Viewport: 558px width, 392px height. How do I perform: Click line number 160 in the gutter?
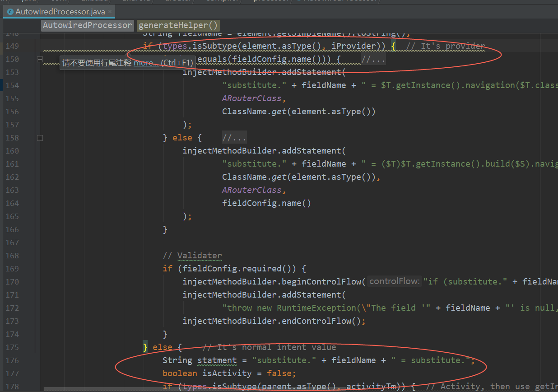(x=12, y=151)
